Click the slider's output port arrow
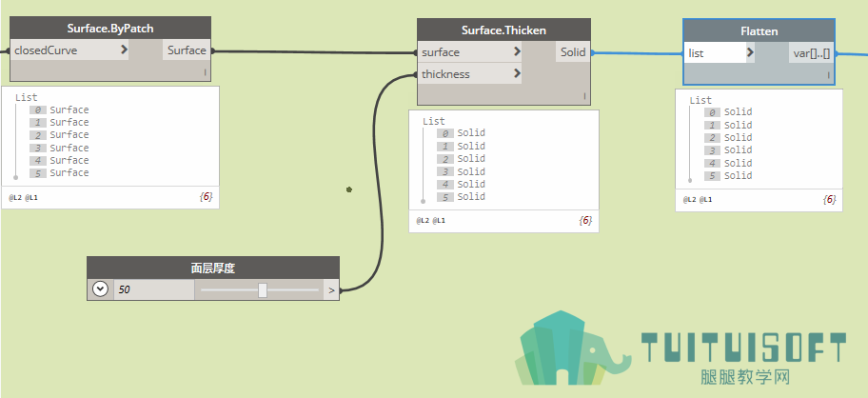Image resolution: width=868 pixels, height=398 pixels. (331, 289)
